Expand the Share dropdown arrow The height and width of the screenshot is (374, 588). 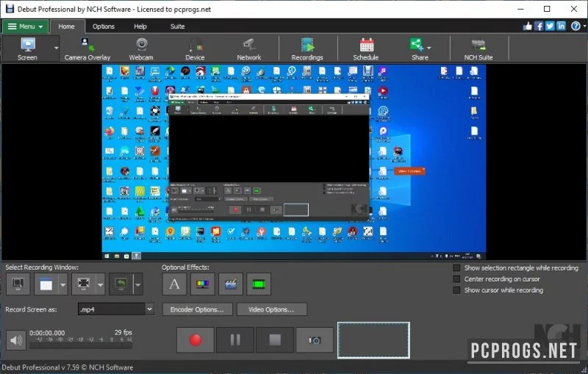click(x=429, y=48)
